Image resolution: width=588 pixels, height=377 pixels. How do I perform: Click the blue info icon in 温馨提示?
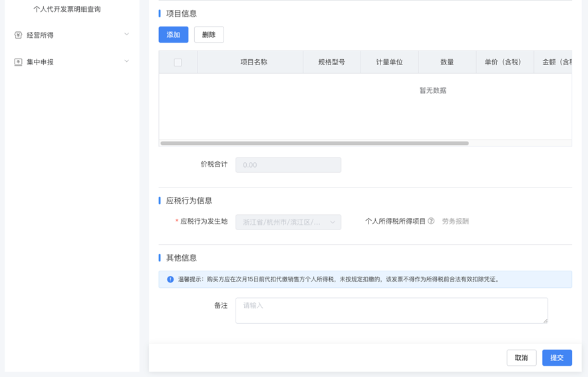[x=170, y=279]
